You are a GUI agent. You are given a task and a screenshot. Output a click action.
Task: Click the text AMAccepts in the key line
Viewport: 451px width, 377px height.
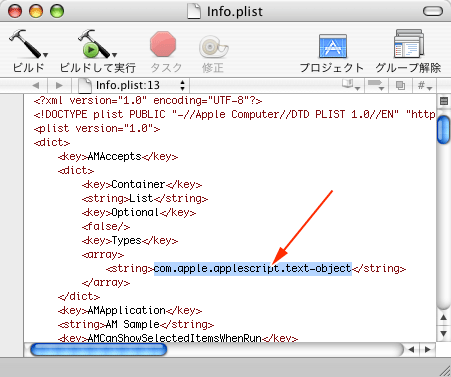[x=115, y=156]
